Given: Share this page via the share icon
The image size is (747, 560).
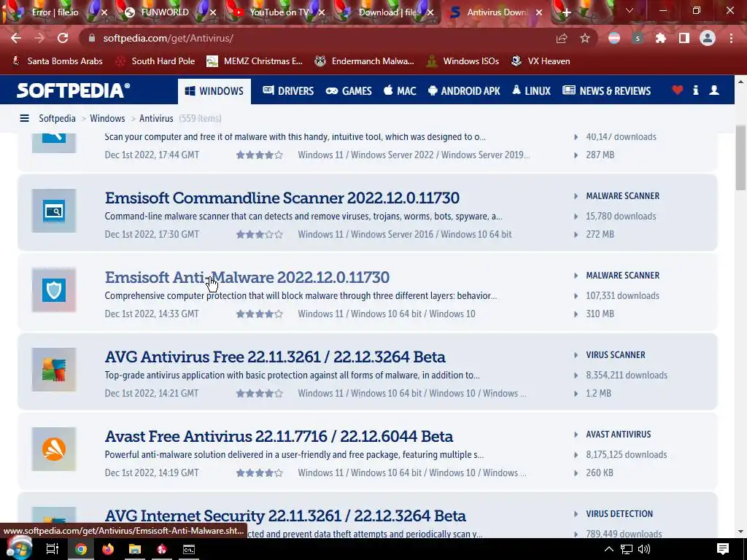Looking at the screenshot, I should (562, 38).
